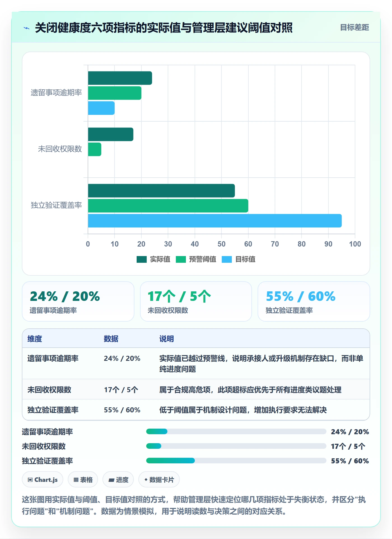Click description 低于阈值属于机制设计问题 text

tap(243, 410)
